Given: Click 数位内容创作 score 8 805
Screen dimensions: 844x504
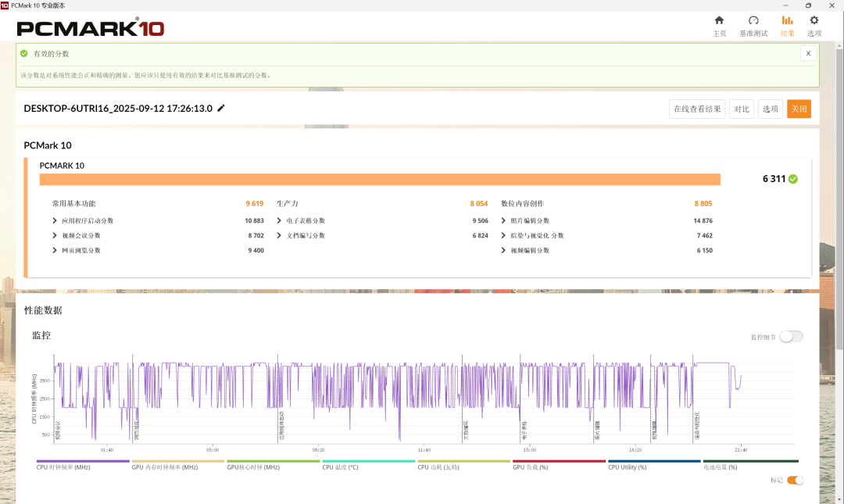Looking at the screenshot, I should 703,203.
